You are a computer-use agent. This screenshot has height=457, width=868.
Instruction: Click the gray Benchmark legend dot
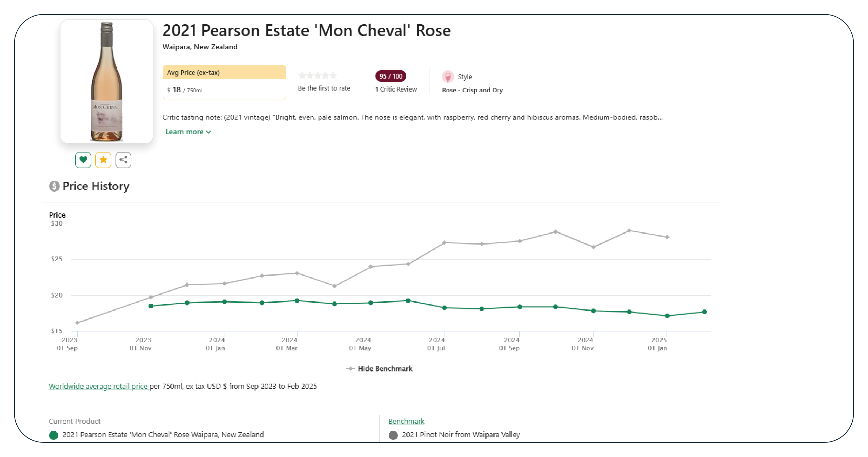pyautogui.click(x=393, y=435)
